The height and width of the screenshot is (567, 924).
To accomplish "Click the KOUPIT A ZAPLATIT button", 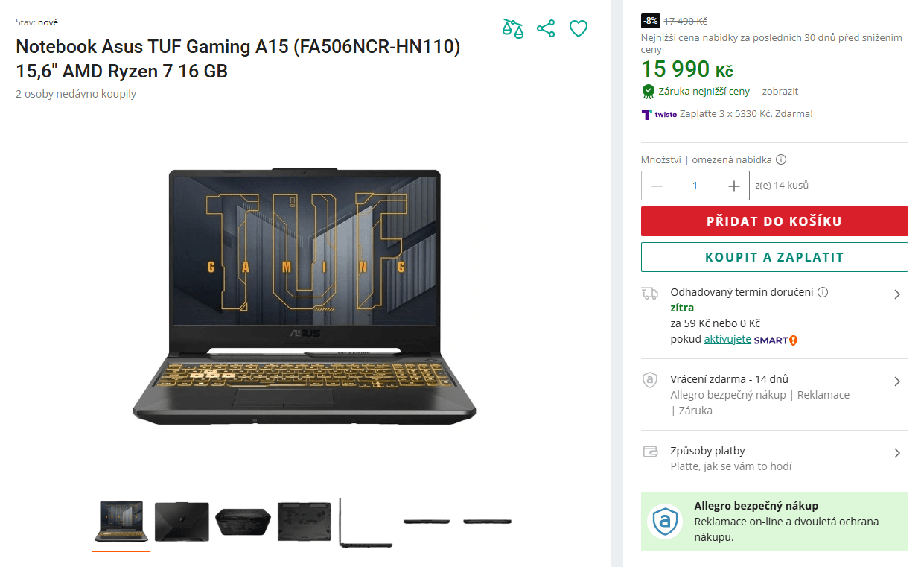I will [x=774, y=256].
